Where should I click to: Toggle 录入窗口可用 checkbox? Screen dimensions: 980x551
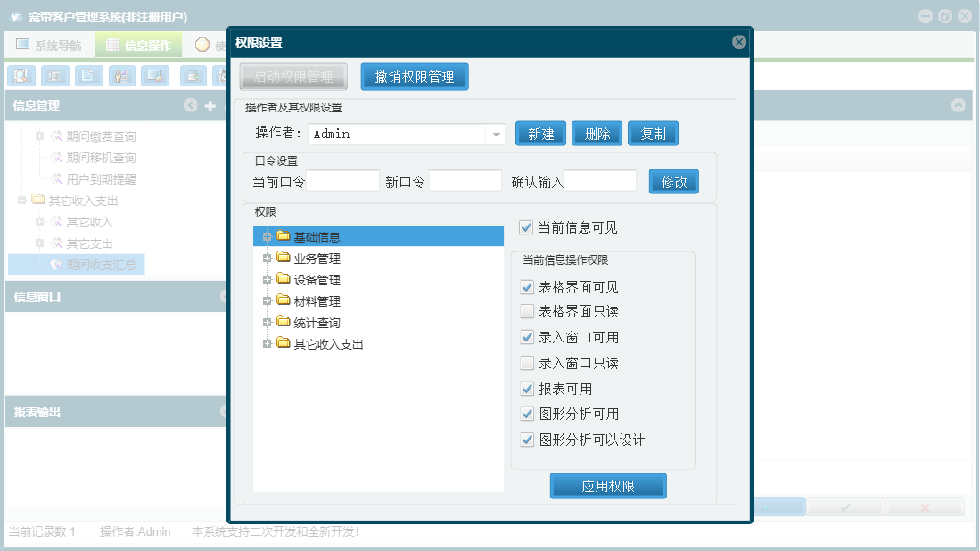pyautogui.click(x=527, y=337)
